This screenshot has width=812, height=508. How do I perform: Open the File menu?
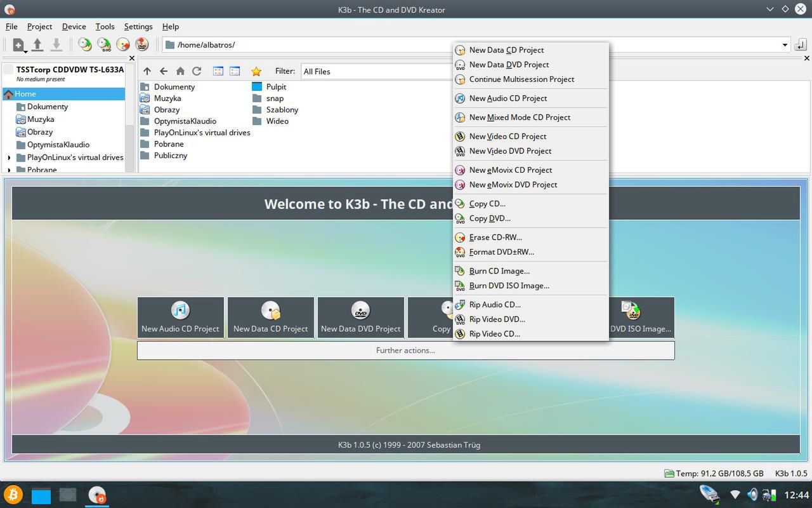[x=11, y=27]
